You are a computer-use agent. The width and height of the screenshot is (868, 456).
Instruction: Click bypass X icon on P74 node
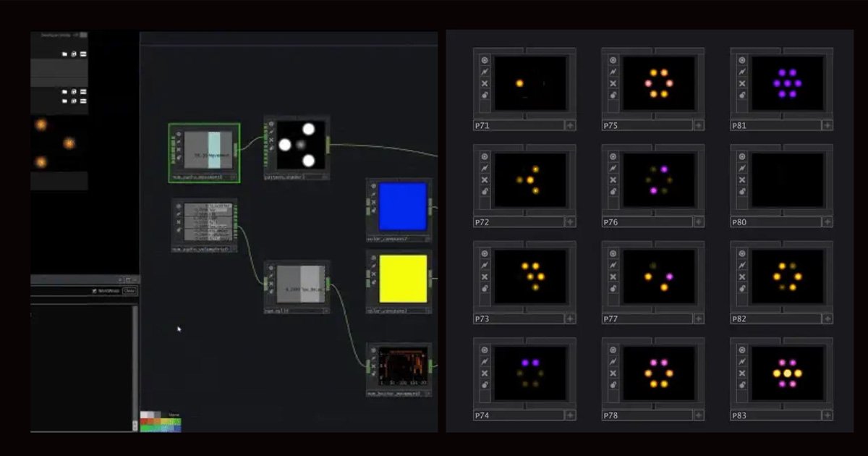(x=485, y=373)
